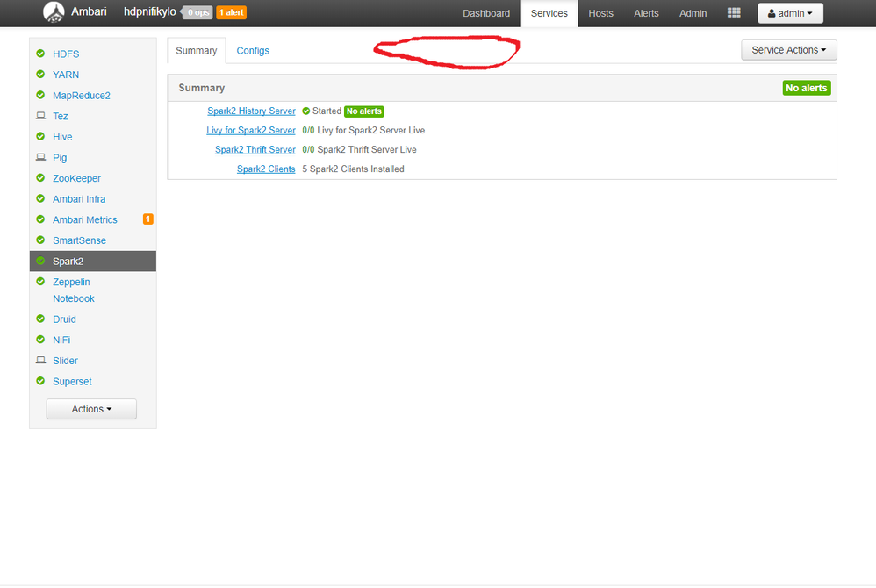This screenshot has height=588, width=876.
Task: Open YARN service in sidebar
Action: (66, 75)
